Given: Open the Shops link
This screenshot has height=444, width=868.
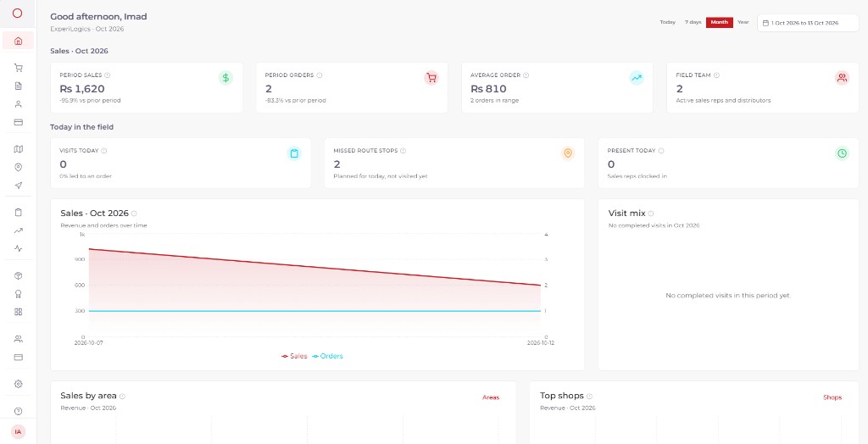Looking at the screenshot, I should tap(832, 397).
